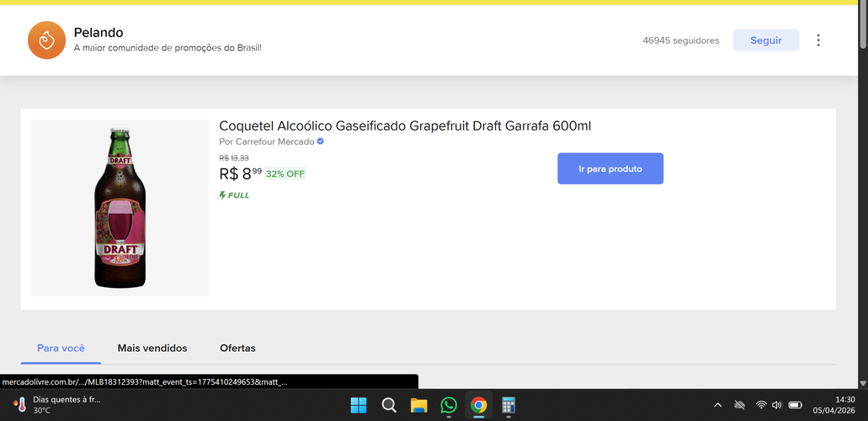
Task: Switch to the Mais vendidos tab
Action: point(152,349)
